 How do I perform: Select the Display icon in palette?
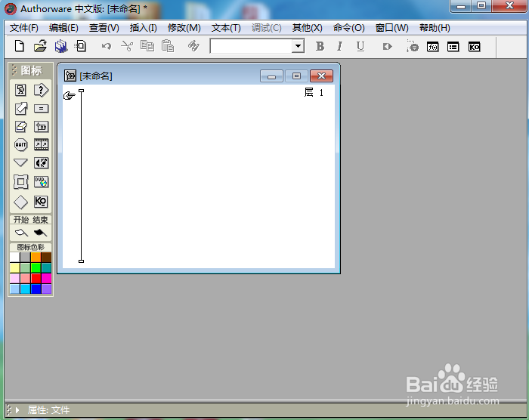pos(21,90)
